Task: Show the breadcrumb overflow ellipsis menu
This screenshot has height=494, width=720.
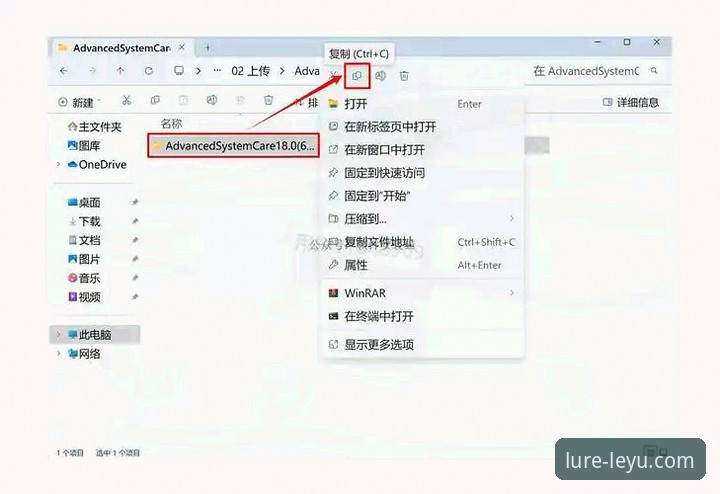Action: point(217,71)
